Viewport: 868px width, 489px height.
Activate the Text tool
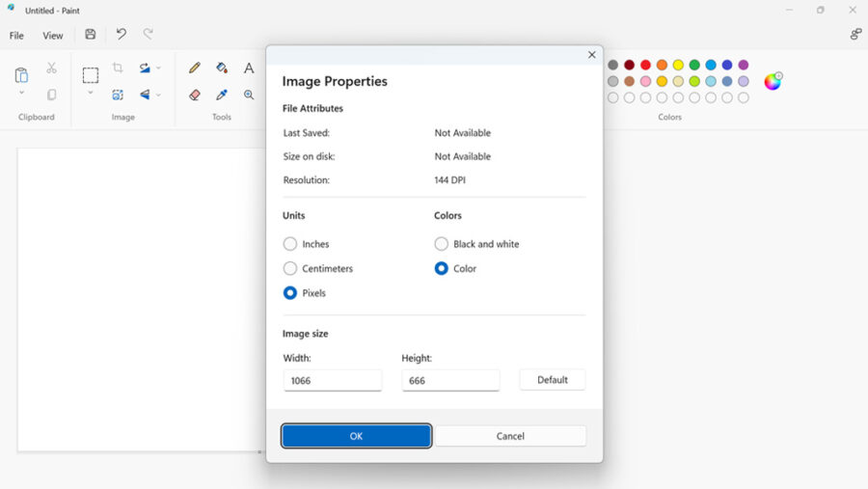pos(249,68)
